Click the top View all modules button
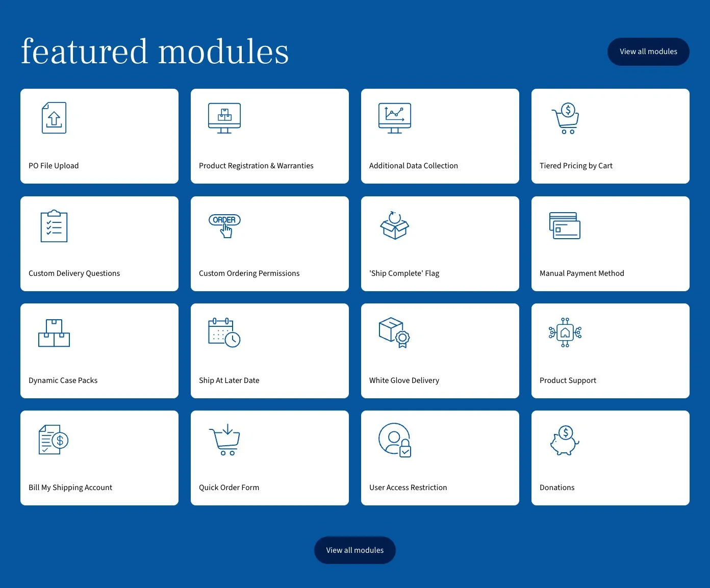The height and width of the screenshot is (588, 710). (648, 52)
